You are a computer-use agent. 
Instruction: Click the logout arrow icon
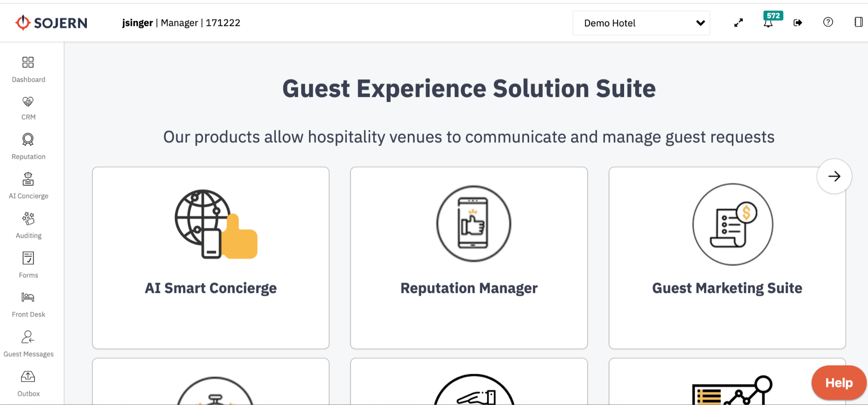(798, 23)
